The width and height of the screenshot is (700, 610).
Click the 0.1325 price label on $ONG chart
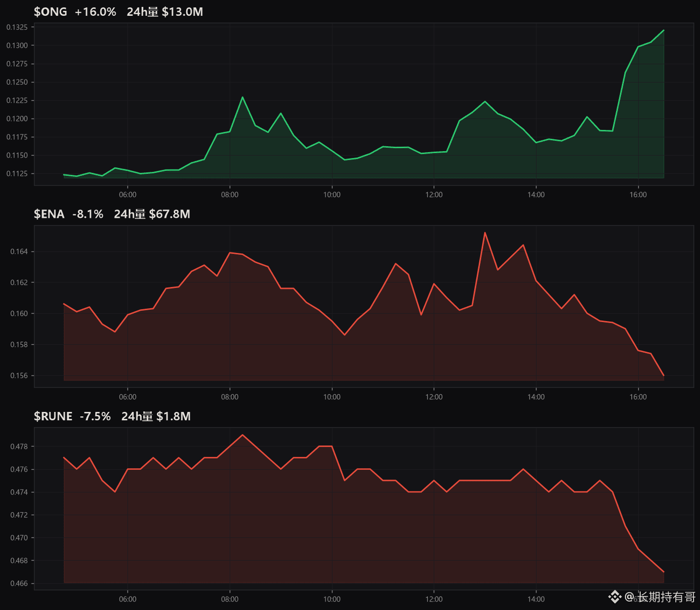(x=17, y=27)
